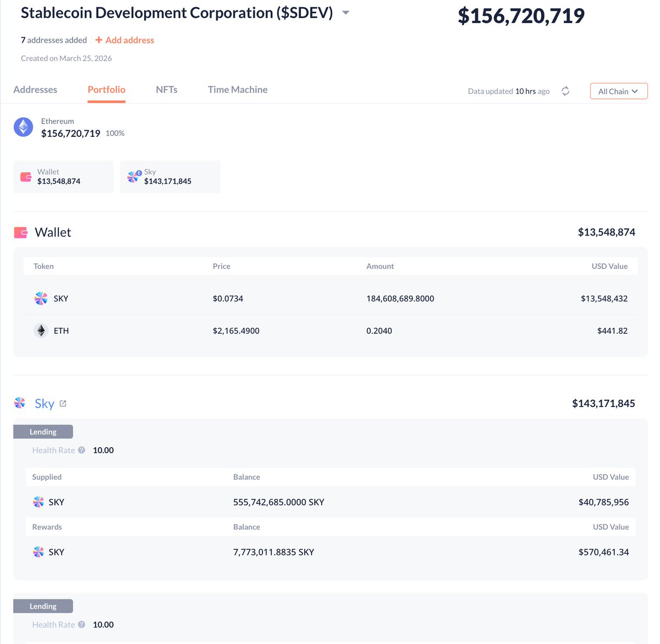Click SKY icon in Supplied row
Image resolution: width=660 pixels, height=644 pixels.
38,502
